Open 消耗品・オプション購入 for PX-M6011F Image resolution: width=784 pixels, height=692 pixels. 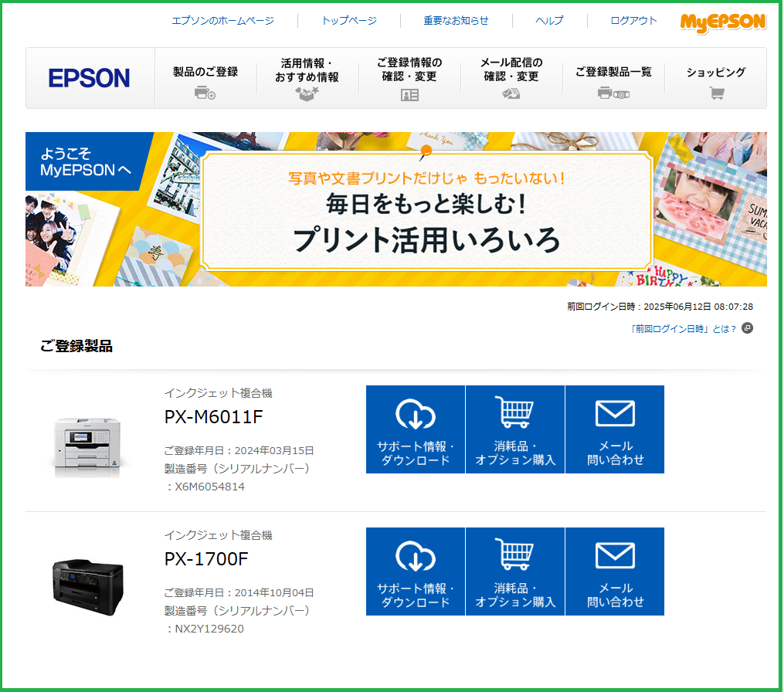tap(515, 429)
